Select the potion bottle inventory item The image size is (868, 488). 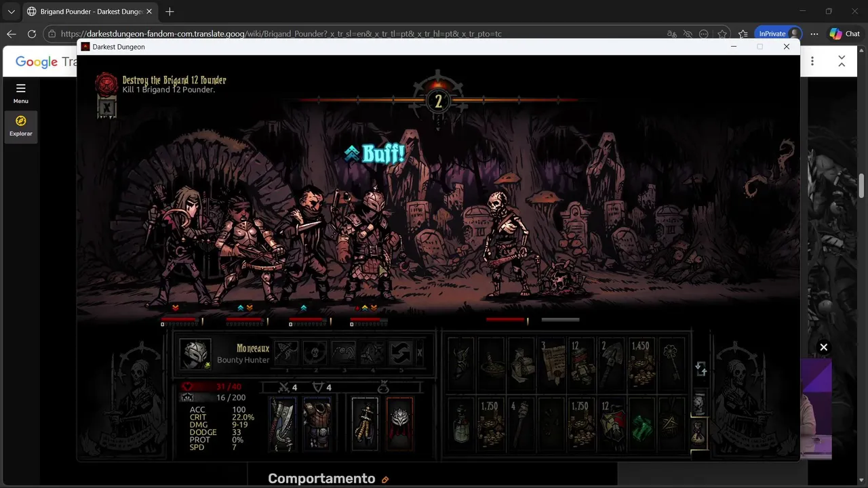(x=461, y=424)
